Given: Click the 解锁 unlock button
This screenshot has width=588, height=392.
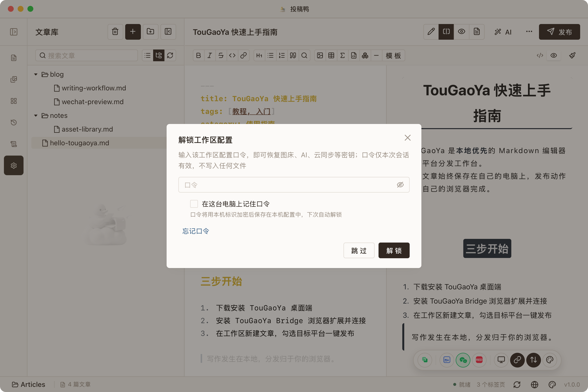Looking at the screenshot, I should (x=394, y=250).
